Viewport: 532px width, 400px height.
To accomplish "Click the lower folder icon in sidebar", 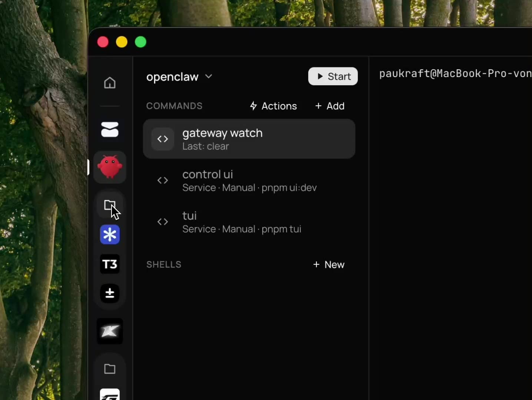I will click(x=110, y=369).
